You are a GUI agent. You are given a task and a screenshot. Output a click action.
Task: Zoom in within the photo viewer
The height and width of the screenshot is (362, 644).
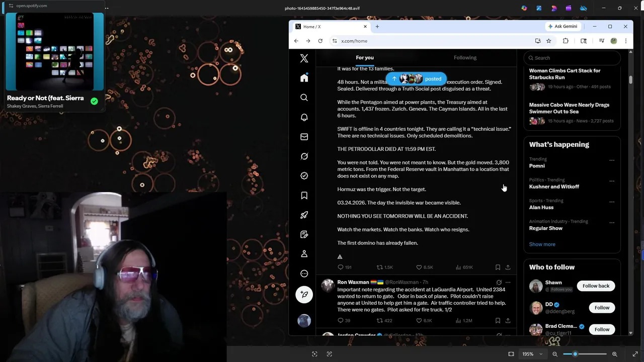pyautogui.click(x=614, y=354)
